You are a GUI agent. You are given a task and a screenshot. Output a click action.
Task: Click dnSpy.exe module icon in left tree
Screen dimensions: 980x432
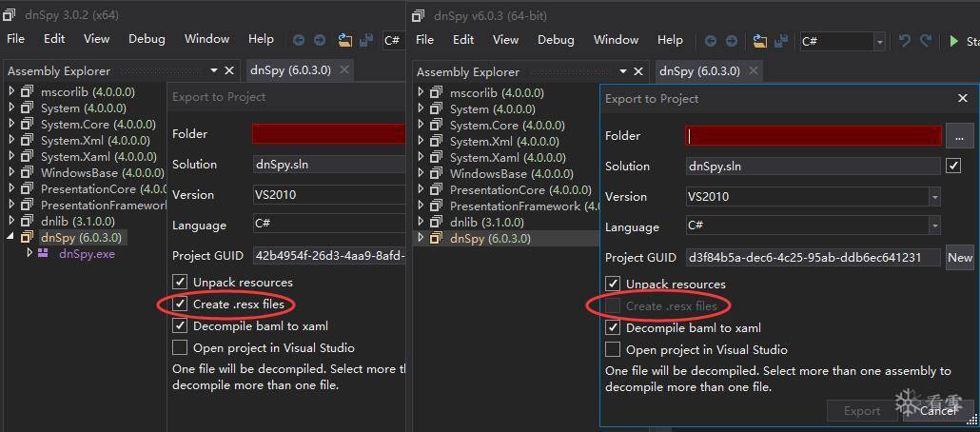43,253
